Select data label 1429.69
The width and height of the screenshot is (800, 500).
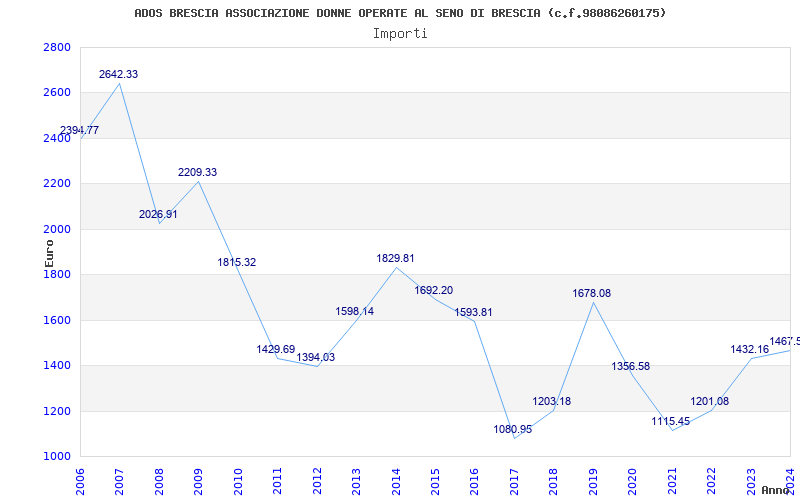click(276, 349)
